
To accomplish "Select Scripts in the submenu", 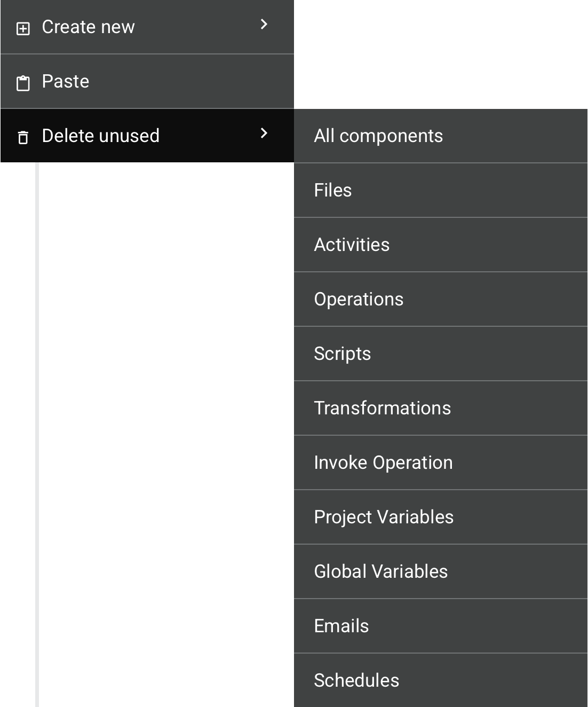I will pyautogui.click(x=342, y=354).
